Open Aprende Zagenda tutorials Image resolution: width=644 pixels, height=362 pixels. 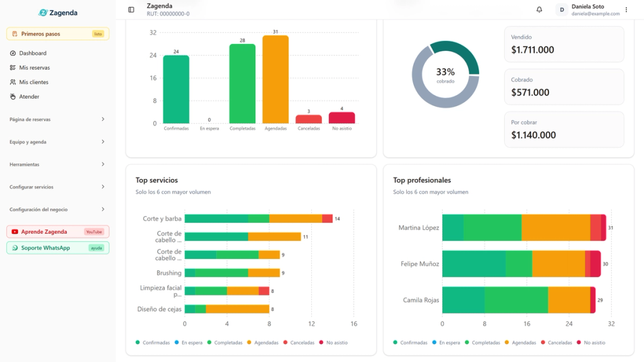pyautogui.click(x=57, y=232)
